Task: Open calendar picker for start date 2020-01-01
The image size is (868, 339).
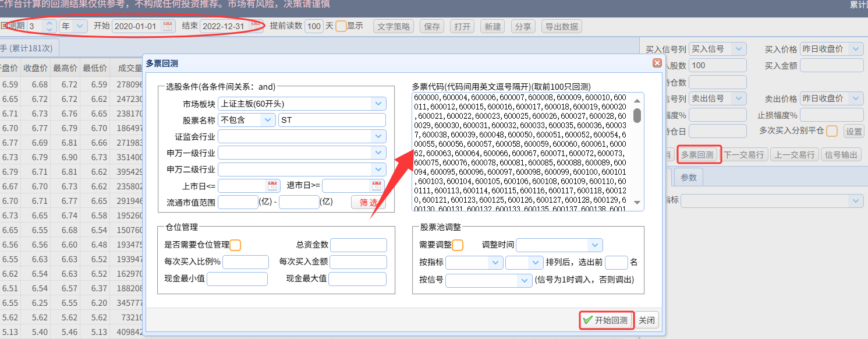Action: click(x=168, y=26)
